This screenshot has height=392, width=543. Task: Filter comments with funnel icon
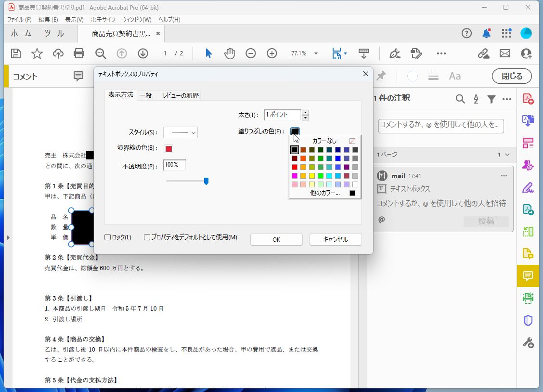(x=491, y=99)
